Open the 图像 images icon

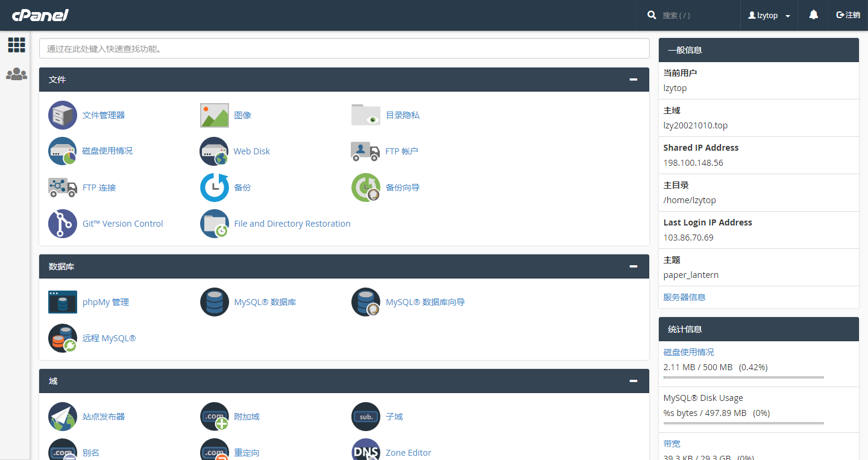pyautogui.click(x=215, y=115)
